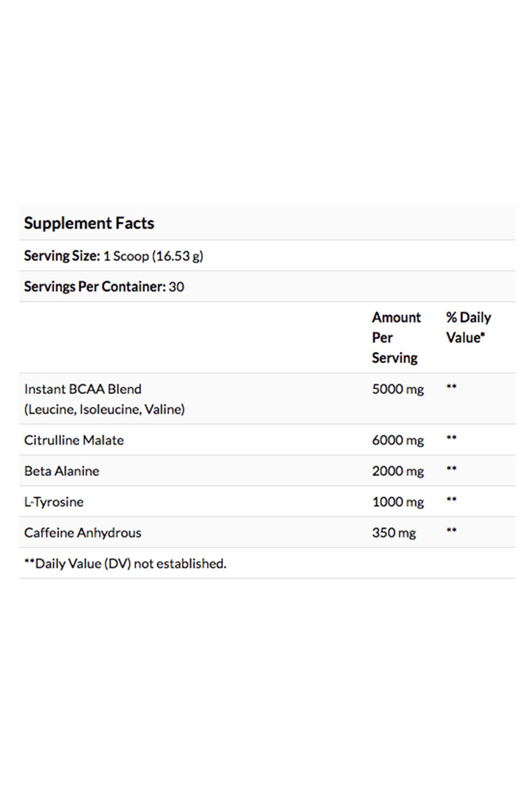
Task: Click the Citrulline Malate ingredient
Action: click(x=74, y=440)
